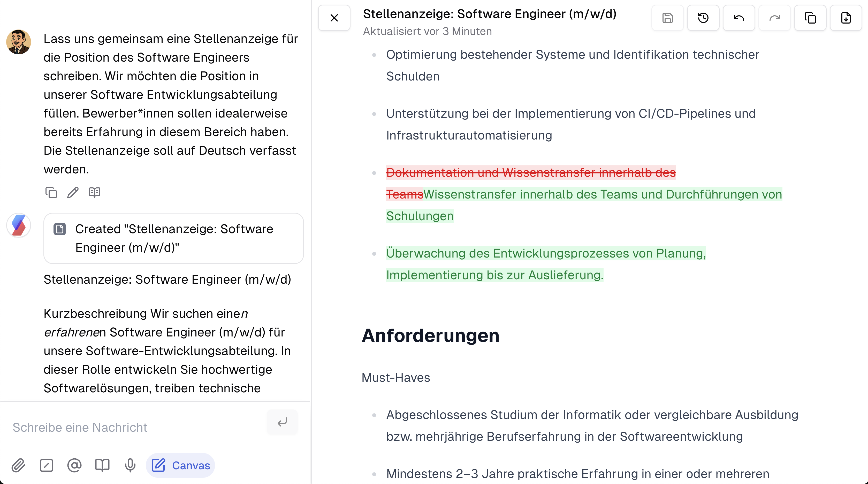Redo the reverted canvas edit
This screenshot has width=868, height=484.
point(774,18)
